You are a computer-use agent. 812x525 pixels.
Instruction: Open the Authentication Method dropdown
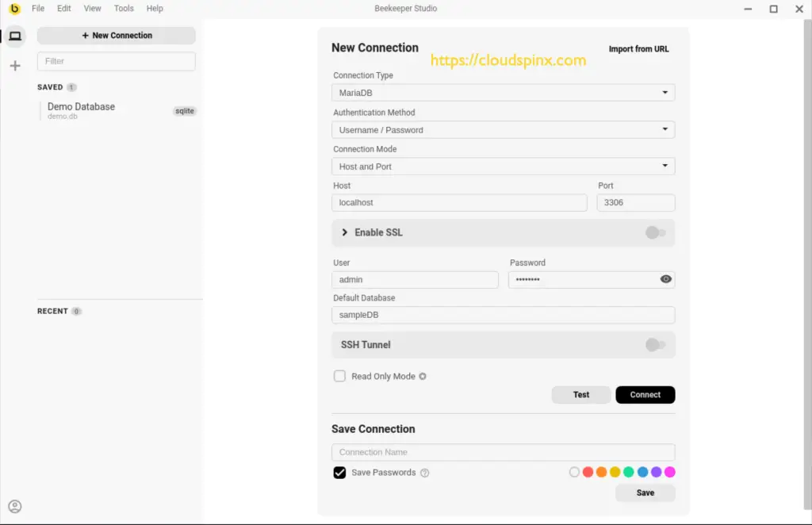tap(503, 130)
